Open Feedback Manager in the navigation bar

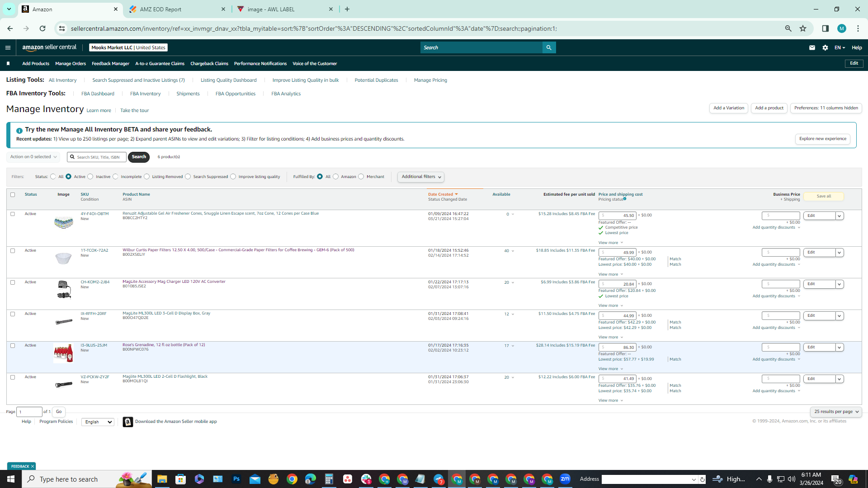110,64
